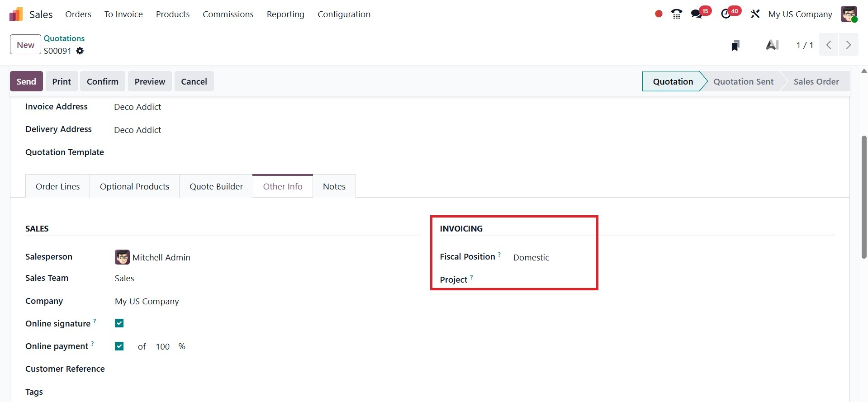Screen dimensions: 868x402
Task: Open the My US Company switcher
Action: 800,14
